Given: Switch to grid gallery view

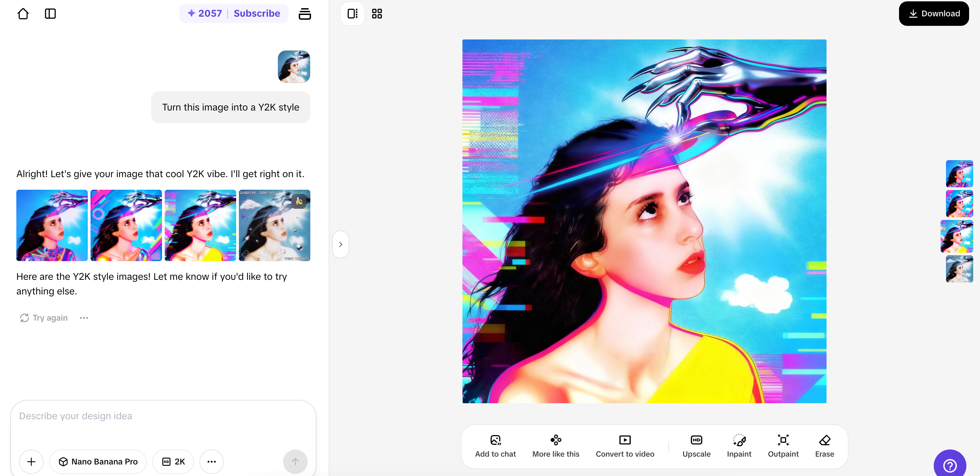Looking at the screenshot, I should [x=377, y=14].
